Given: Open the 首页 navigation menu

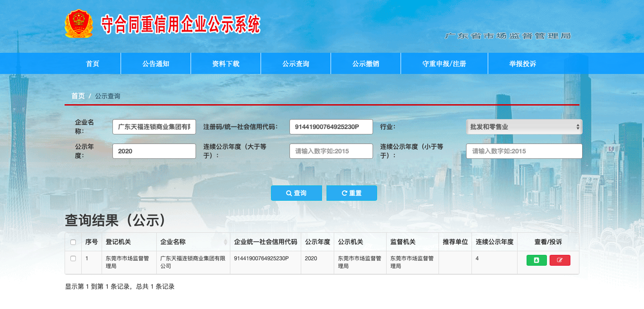Looking at the screenshot, I should tap(93, 64).
